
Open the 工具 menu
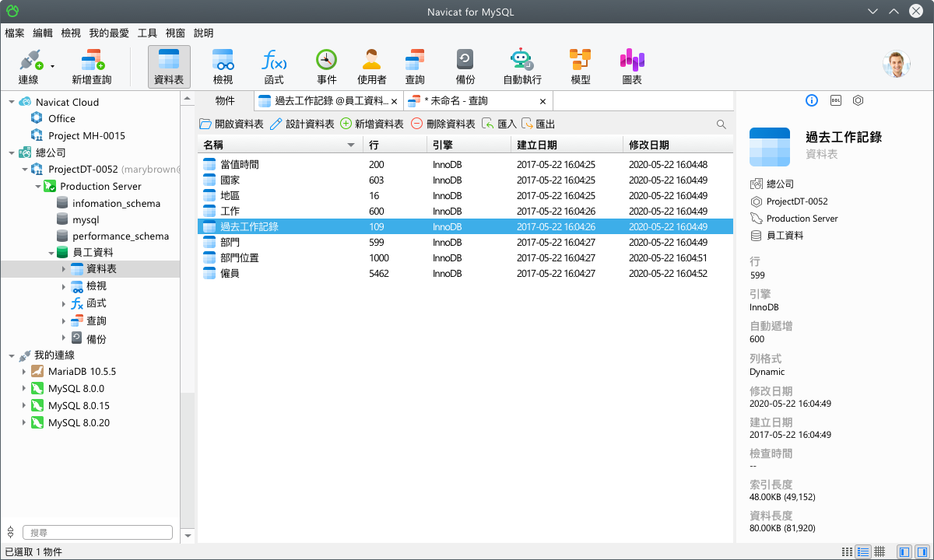147,33
